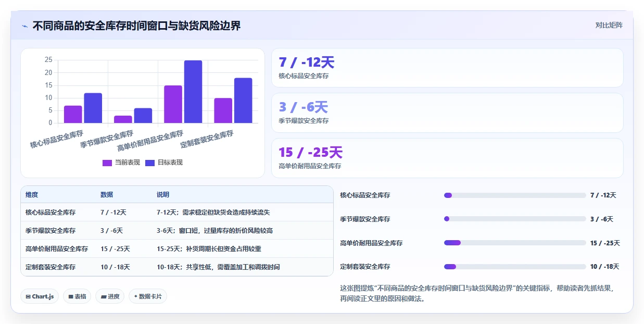Select the 数据卡片 tag chip
Image resolution: width=644 pixels, height=324 pixels.
pyautogui.click(x=148, y=296)
